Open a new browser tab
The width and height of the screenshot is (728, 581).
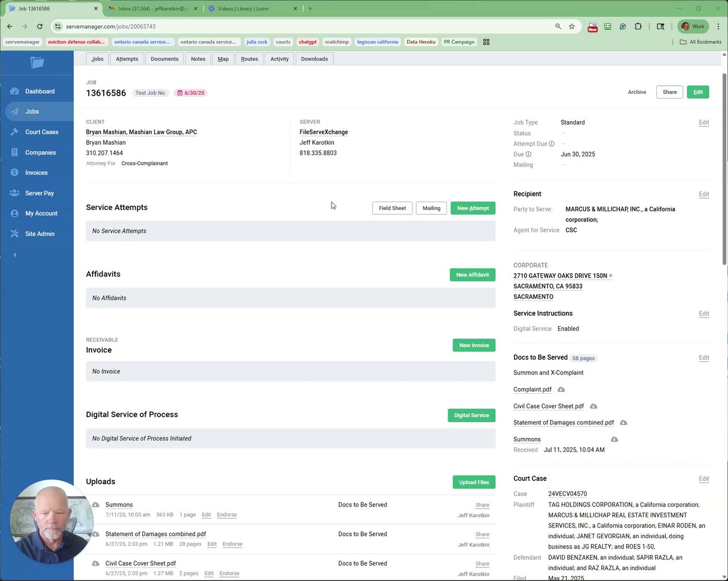(x=310, y=9)
